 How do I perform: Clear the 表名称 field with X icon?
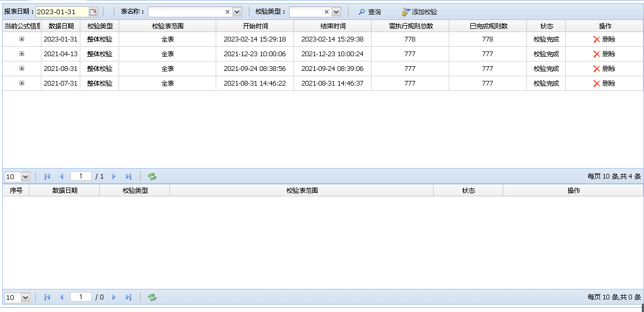tap(227, 12)
